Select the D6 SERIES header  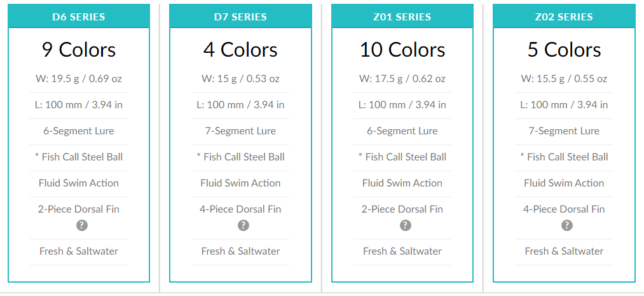[79, 17]
